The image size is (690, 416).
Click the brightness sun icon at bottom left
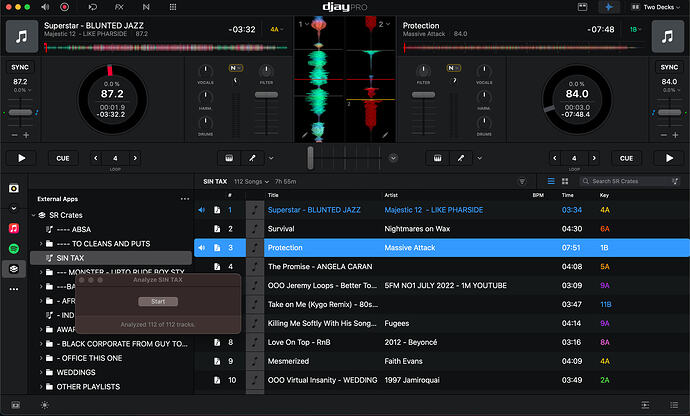click(45, 405)
